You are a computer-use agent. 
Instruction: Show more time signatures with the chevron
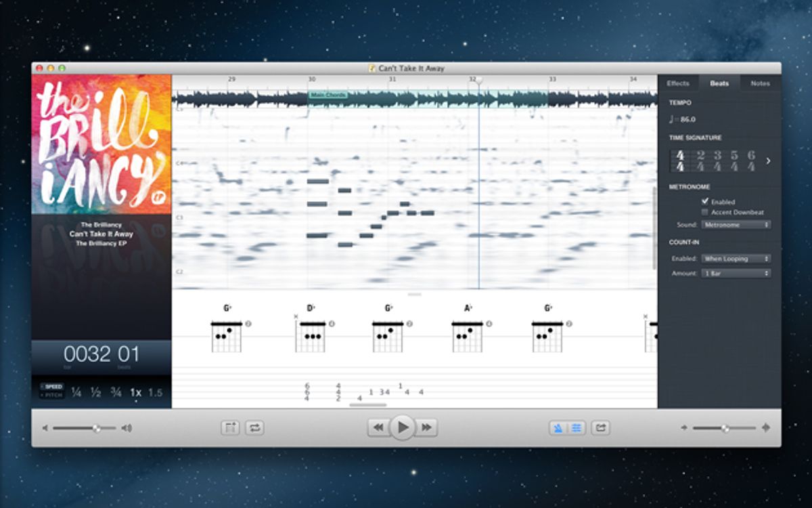768,161
